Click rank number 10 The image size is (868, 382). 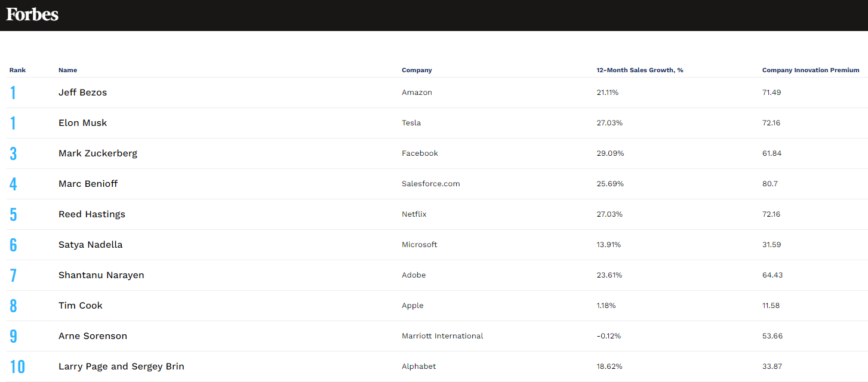coord(17,366)
